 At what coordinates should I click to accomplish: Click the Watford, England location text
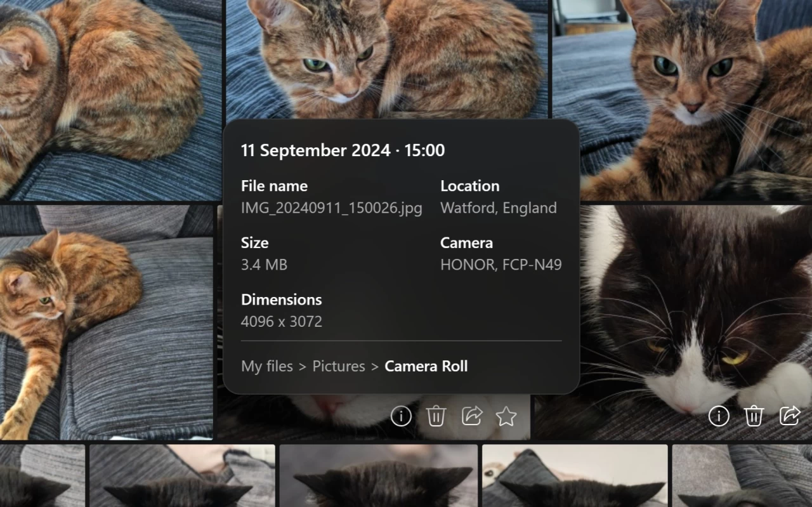[x=498, y=207]
